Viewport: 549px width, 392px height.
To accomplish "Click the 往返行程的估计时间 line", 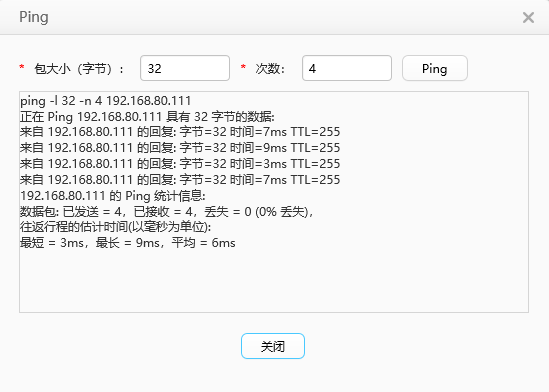I will 116,227.
